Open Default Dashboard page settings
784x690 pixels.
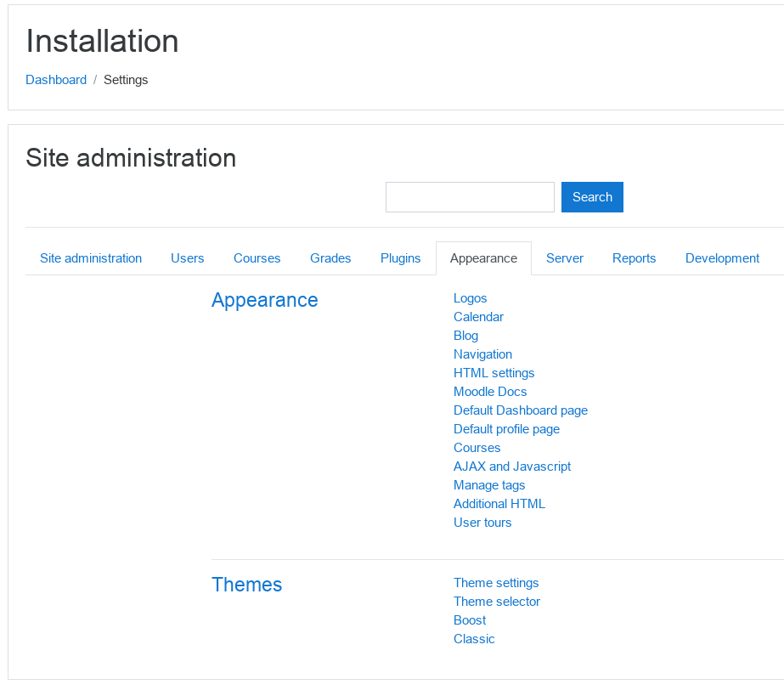[521, 410]
